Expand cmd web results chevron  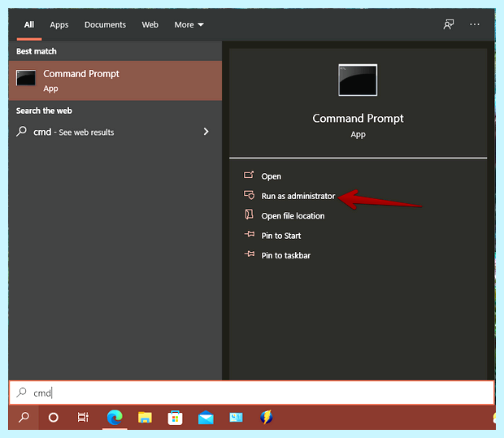(206, 132)
